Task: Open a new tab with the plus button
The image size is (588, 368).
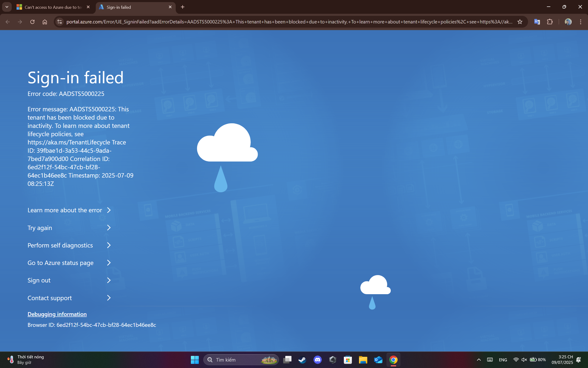Action: [183, 7]
